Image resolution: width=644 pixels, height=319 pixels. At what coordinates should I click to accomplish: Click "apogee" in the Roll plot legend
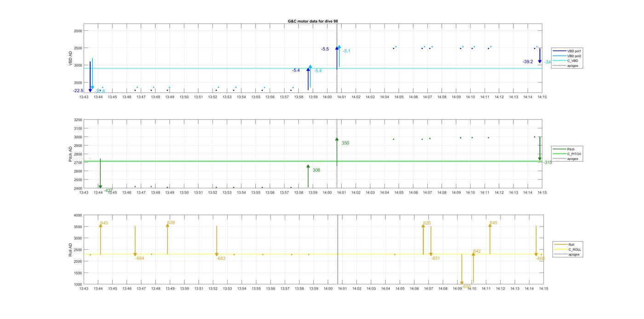click(567, 254)
